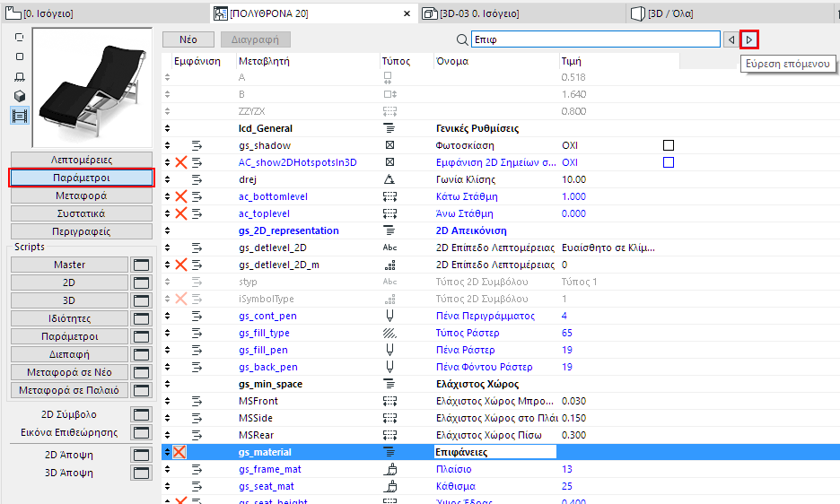Click material type icon of gs_frame_mat
Screen dimensions: 840x504
tap(390, 469)
